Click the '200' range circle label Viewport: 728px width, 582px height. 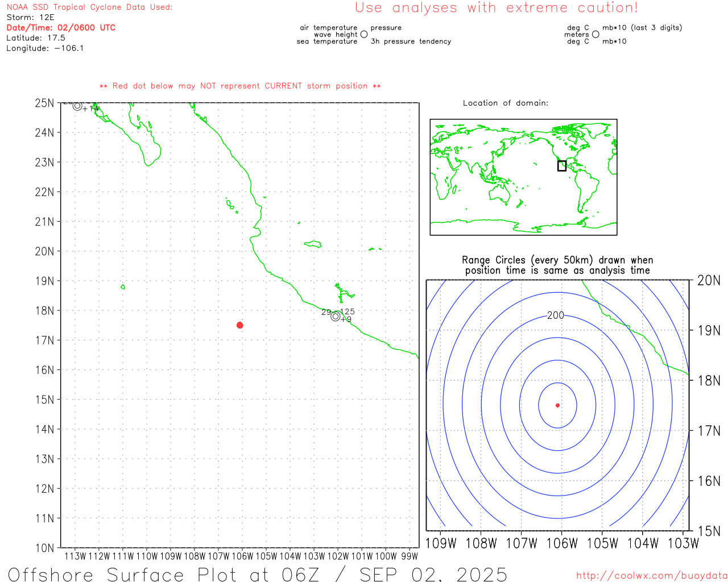click(556, 315)
